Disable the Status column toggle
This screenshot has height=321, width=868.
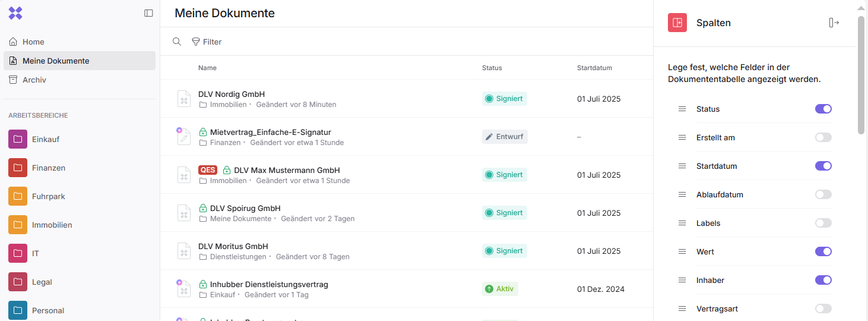(x=823, y=109)
